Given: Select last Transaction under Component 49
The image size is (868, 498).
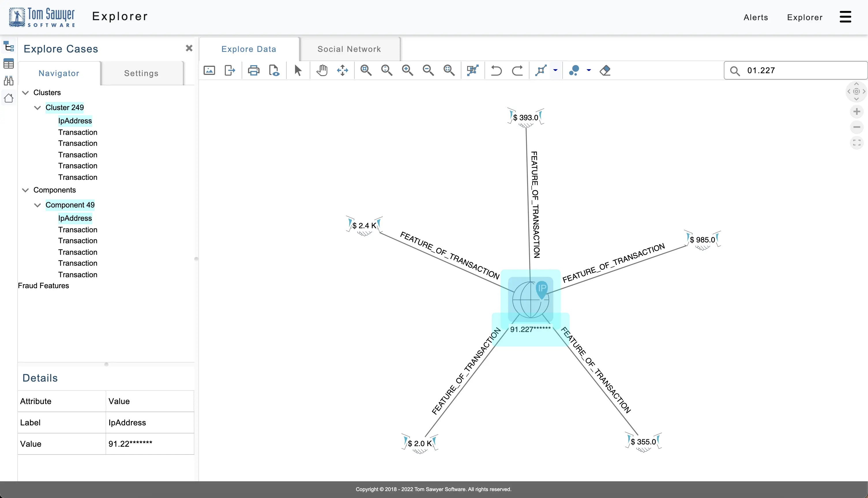Looking at the screenshot, I should pyautogui.click(x=78, y=275).
